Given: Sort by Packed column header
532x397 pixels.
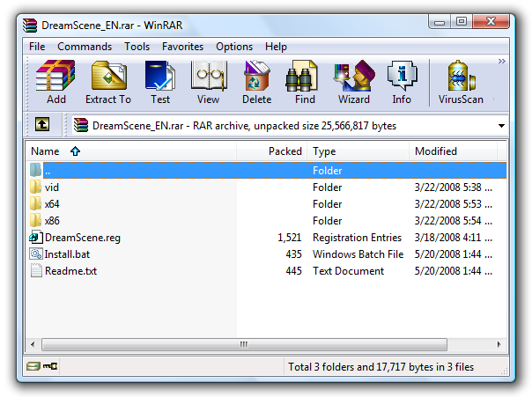Looking at the screenshot, I should tap(272, 151).
